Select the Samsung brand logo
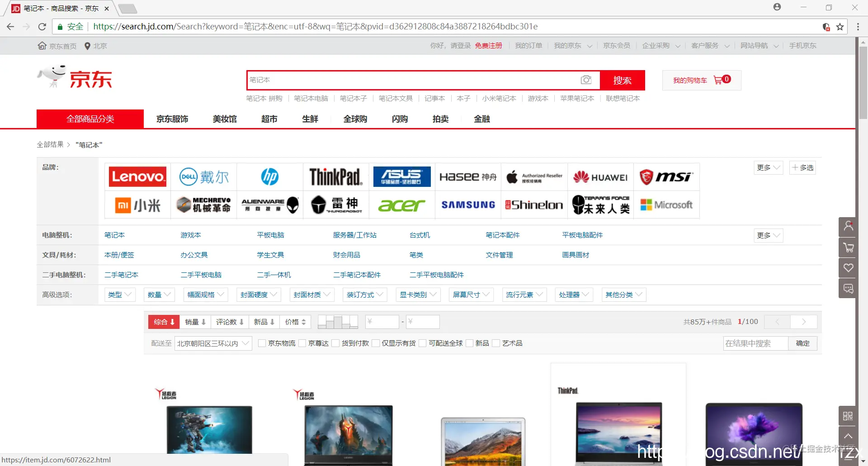The width and height of the screenshot is (868, 466). (x=468, y=205)
